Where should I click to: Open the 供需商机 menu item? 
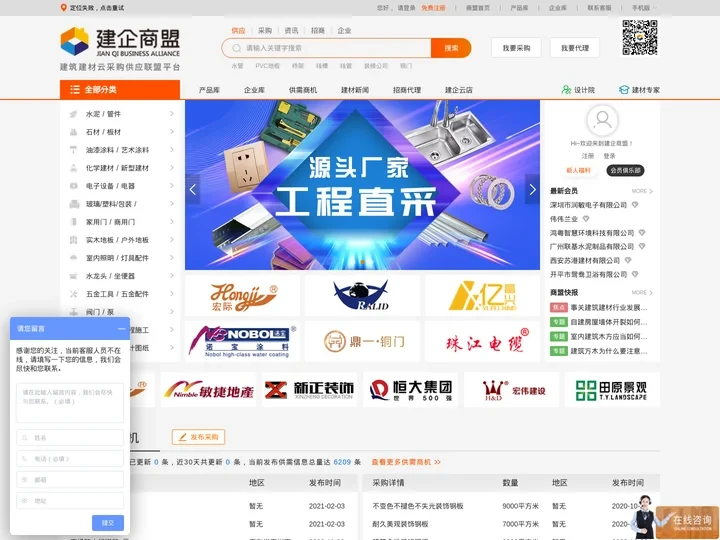303,90
